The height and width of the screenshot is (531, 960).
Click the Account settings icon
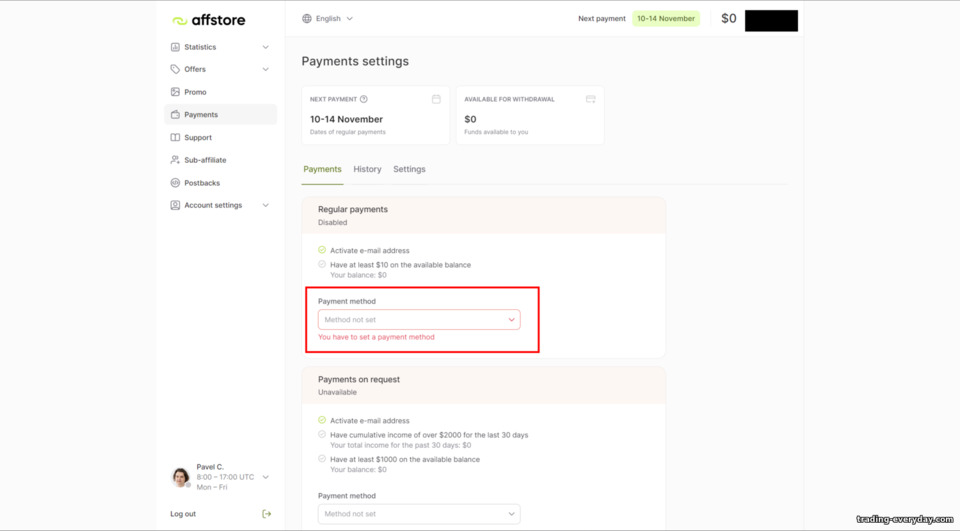click(x=175, y=205)
